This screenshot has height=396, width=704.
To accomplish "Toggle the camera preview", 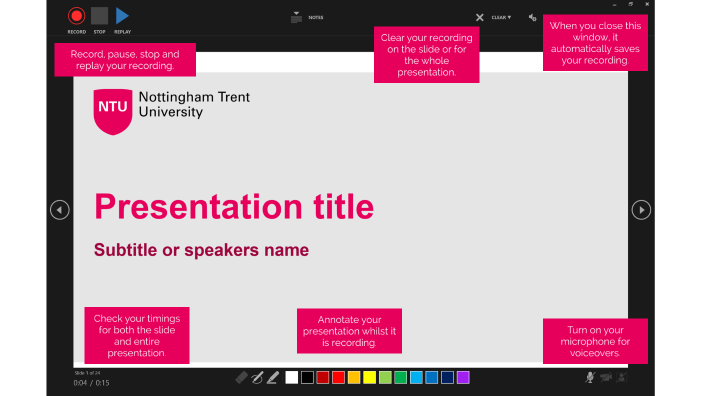I will tap(622, 377).
